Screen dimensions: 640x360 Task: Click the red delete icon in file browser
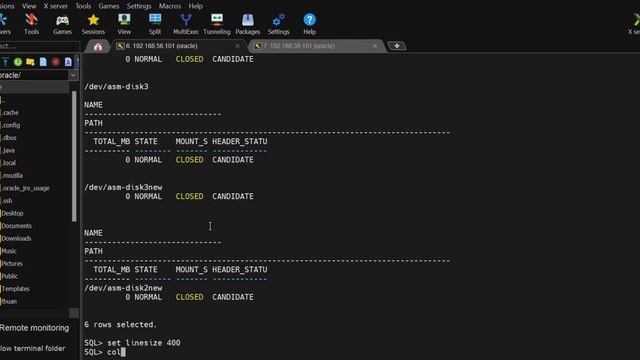coord(56,62)
